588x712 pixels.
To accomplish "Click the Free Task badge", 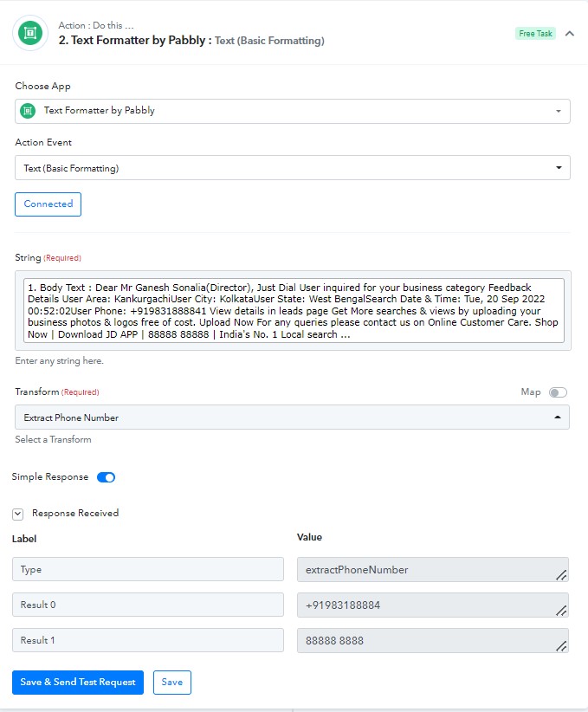I will pos(535,33).
